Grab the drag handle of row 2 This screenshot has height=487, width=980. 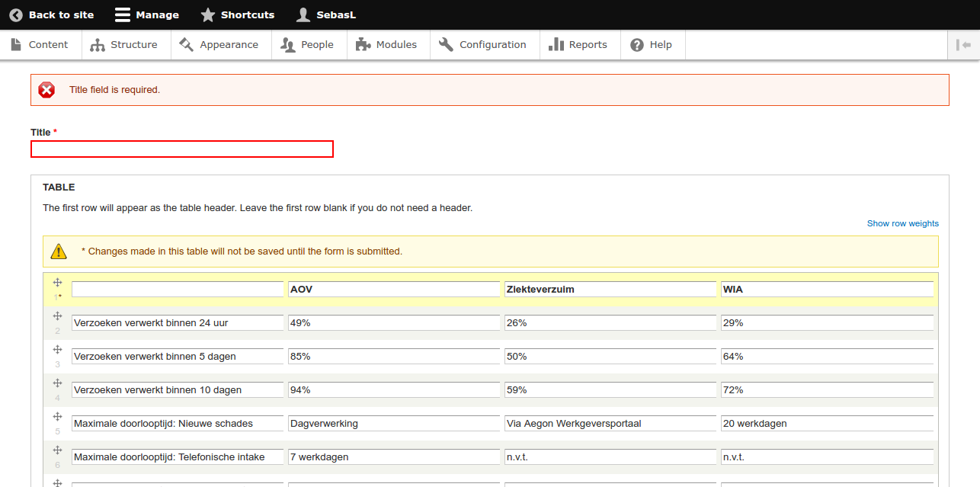57,316
